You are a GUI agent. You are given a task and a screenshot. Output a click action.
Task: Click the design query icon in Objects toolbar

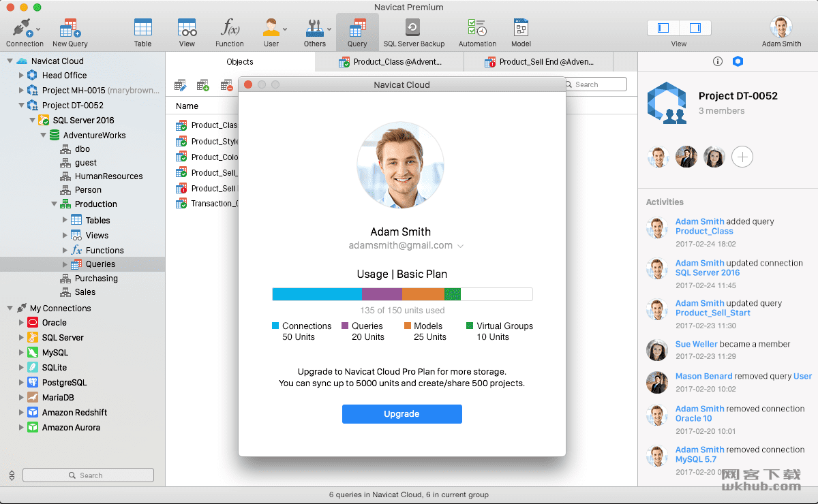(x=181, y=85)
